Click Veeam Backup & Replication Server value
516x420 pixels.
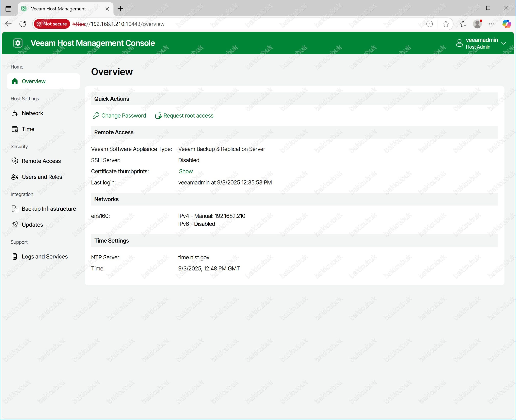click(222, 149)
